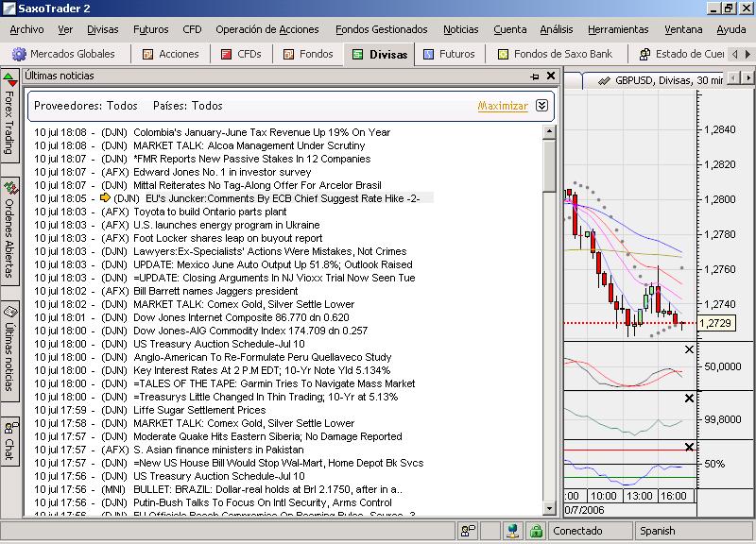Open the Forex Trading side tab
The height and width of the screenshot is (544, 756).
click(9, 116)
